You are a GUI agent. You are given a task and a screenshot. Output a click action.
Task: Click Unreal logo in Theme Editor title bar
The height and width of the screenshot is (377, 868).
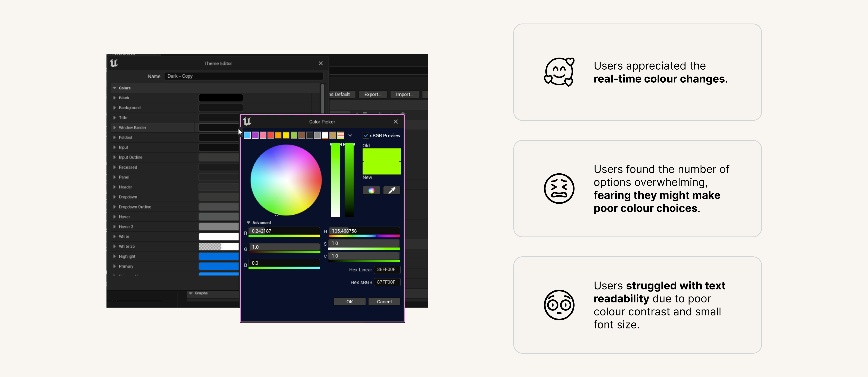[114, 63]
